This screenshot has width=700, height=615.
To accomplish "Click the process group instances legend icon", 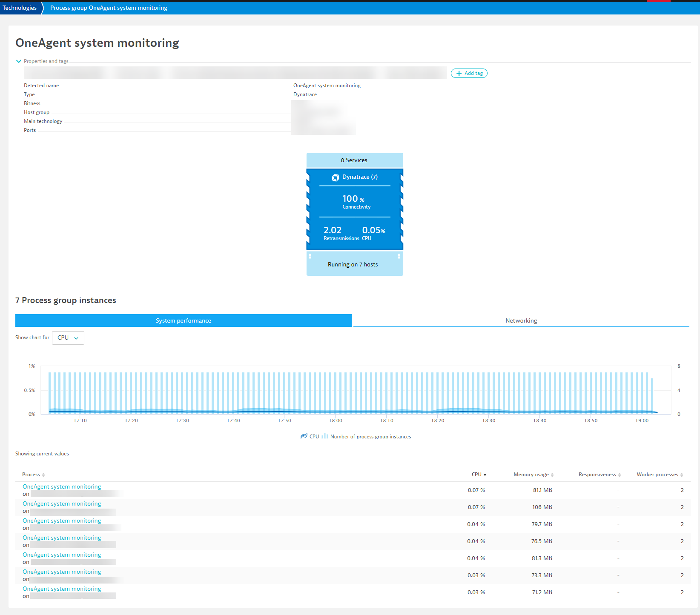I will 325,436.
